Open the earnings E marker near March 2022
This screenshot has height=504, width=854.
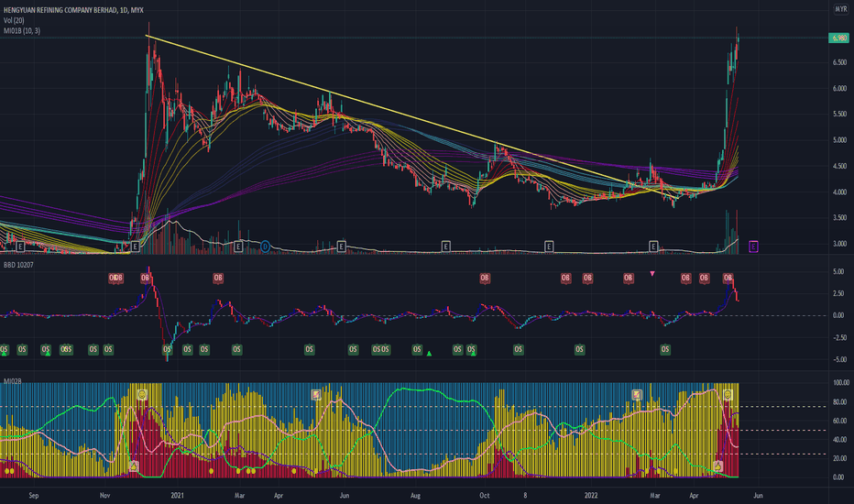[653, 247]
